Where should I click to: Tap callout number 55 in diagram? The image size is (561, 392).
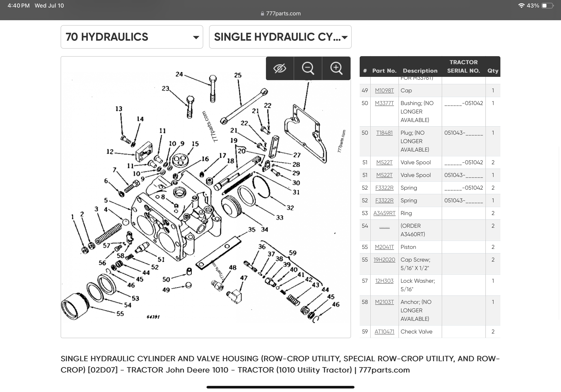click(x=120, y=313)
